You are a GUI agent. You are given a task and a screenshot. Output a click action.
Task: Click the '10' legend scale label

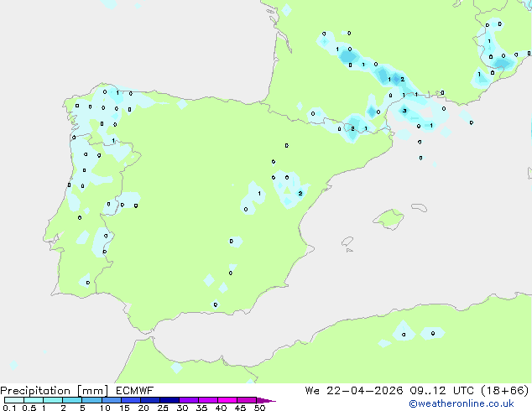[x=105, y=408]
